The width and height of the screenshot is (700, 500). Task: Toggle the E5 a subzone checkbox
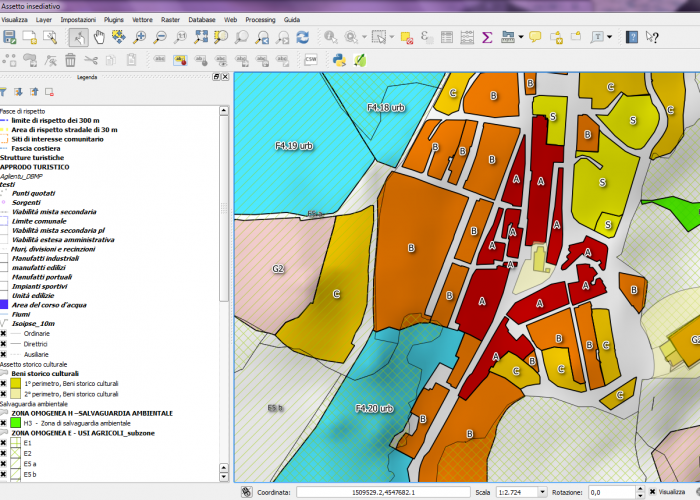pyautogui.click(x=3, y=464)
